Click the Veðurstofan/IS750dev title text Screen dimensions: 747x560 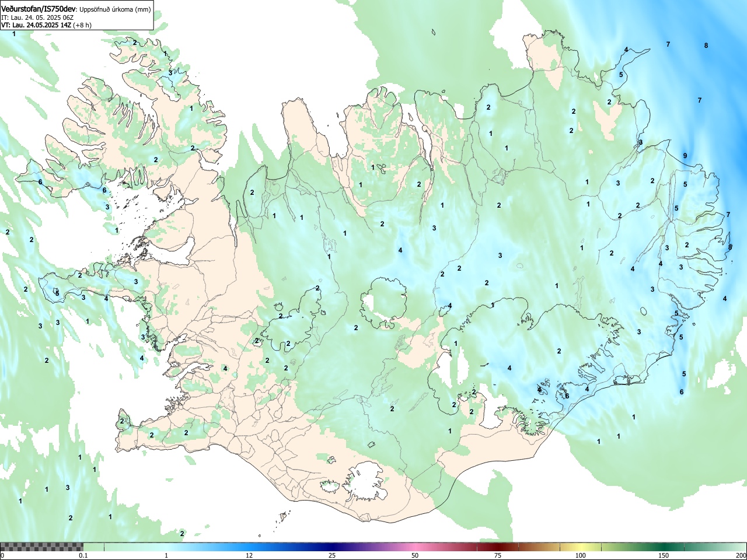click(x=39, y=9)
